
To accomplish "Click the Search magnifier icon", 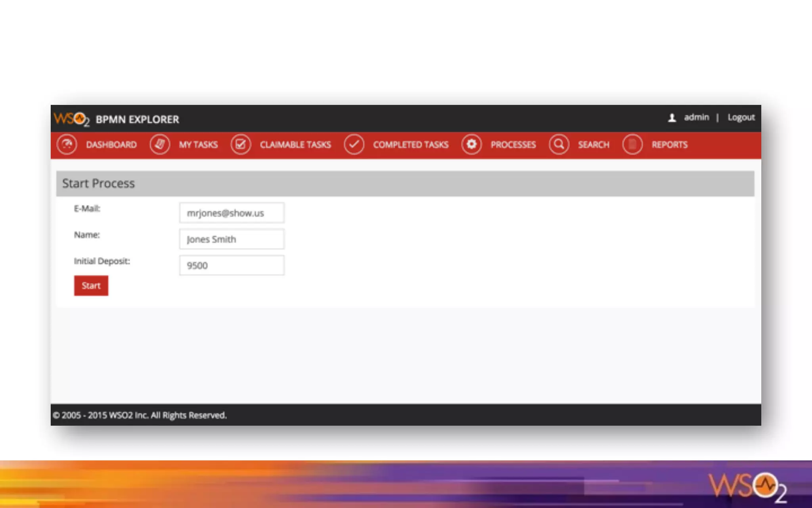I will [559, 144].
